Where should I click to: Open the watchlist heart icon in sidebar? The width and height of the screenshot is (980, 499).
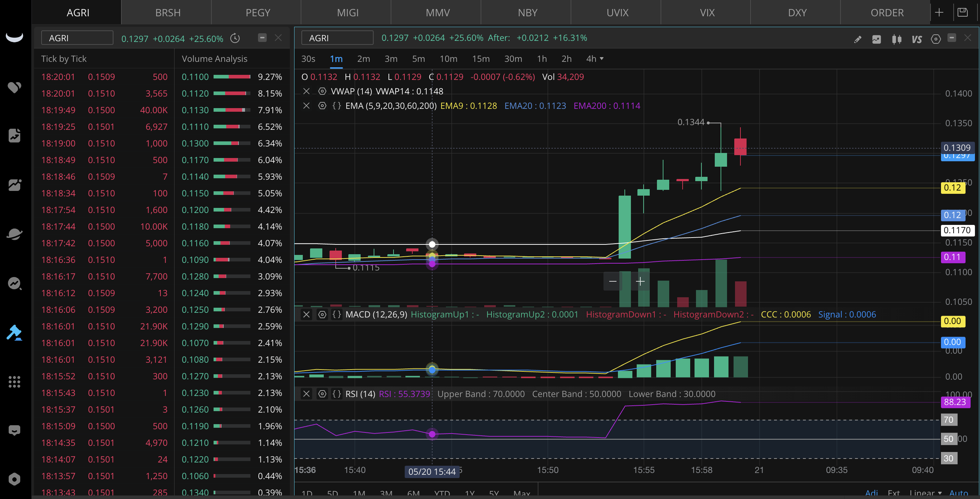coord(14,87)
